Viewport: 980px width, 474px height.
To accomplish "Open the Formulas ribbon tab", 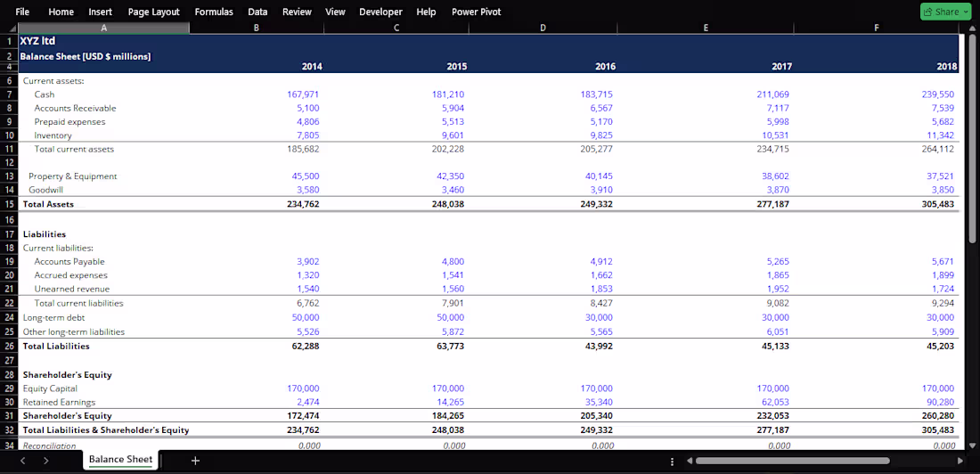I will coord(214,12).
